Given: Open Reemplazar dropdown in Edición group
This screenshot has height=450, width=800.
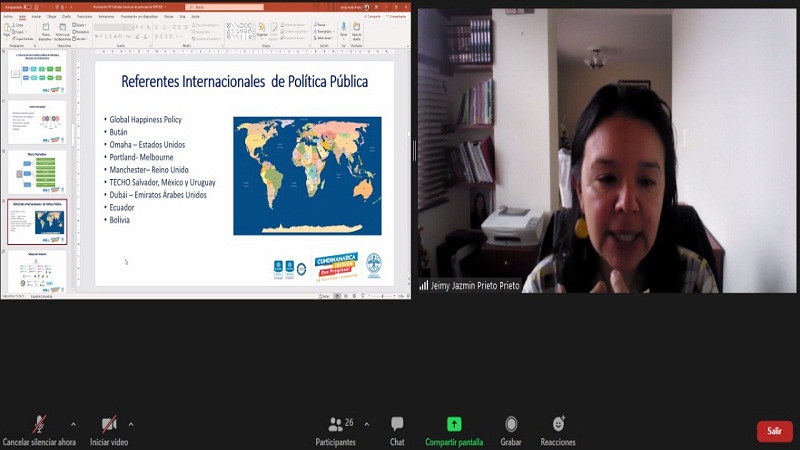Looking at the screenshot, I should click(326, 31).
